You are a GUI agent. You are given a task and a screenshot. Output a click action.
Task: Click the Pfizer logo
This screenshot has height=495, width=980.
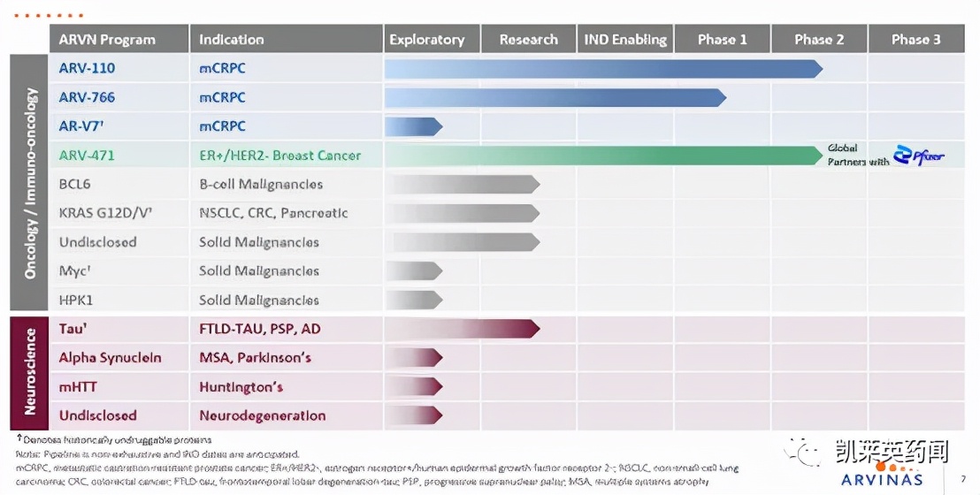918,156
